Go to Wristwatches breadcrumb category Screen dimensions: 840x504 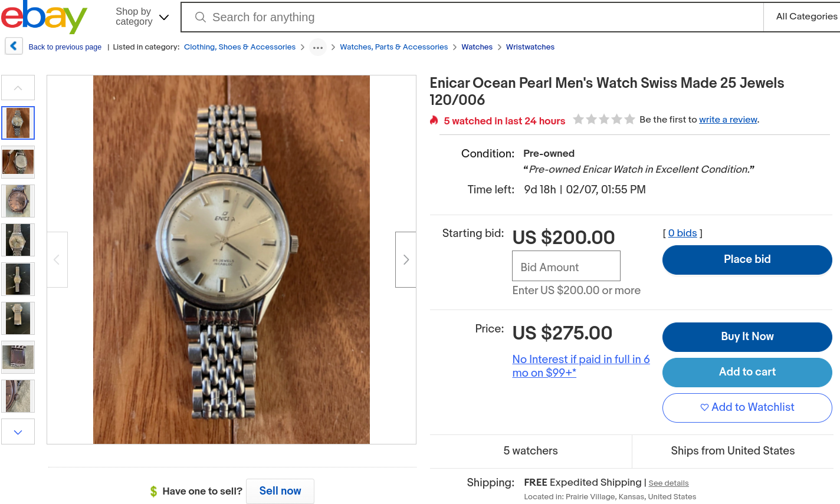(x=530, y=47)
